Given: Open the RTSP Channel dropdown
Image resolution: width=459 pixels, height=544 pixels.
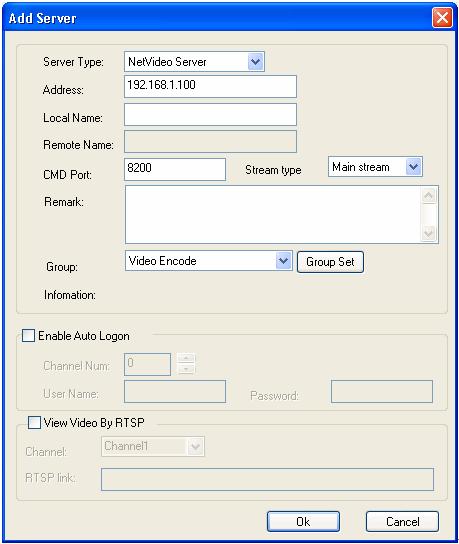Looking at the screenshot, I should [x=196, y=446].
